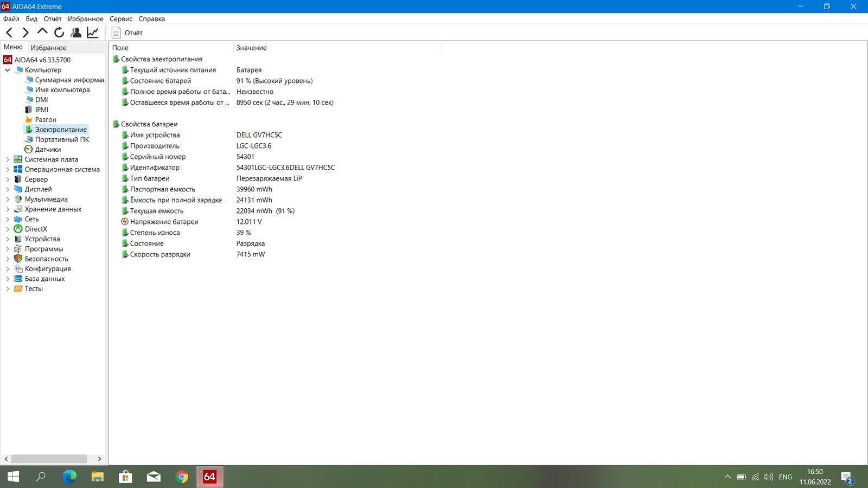Open the Файл menu
This screenshot has height=488, width=868.
tap(11, 18)
